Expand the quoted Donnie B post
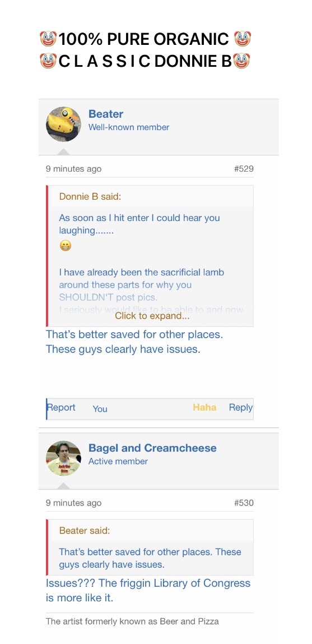Image resolution: width=312 pixels, height=644 pixels. tap(152, 316)
